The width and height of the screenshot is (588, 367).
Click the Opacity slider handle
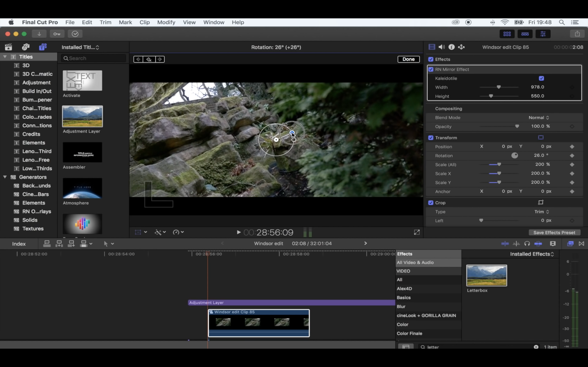coord(517,126)
